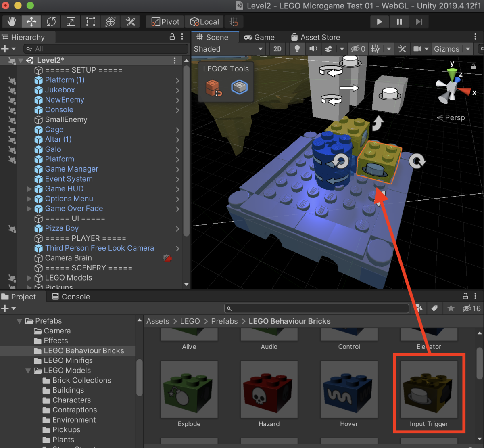Toggle scene effects like skybox
Screen dimensions: 484x448
[x=329, y=49]
